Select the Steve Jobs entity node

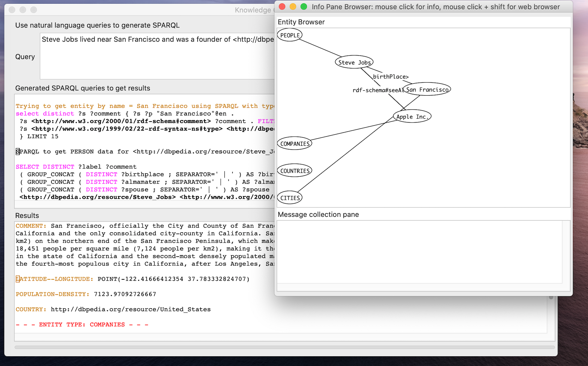tap(354, 62)
